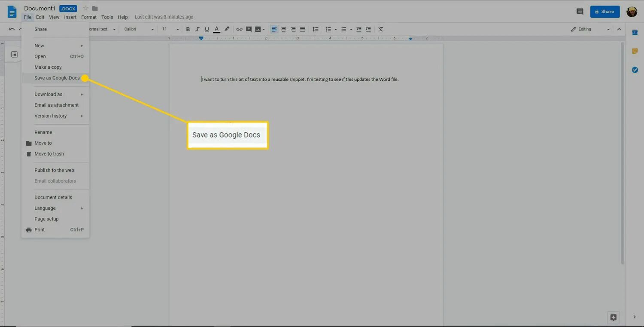
Task: Choose Move to trash
Action: click(x=55, y=154)
